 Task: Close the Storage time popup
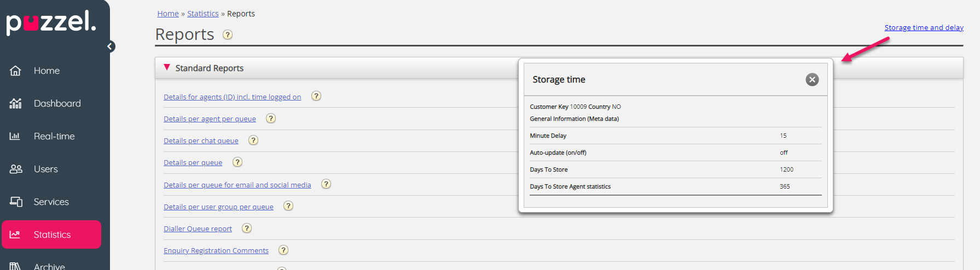pos(812,80)
